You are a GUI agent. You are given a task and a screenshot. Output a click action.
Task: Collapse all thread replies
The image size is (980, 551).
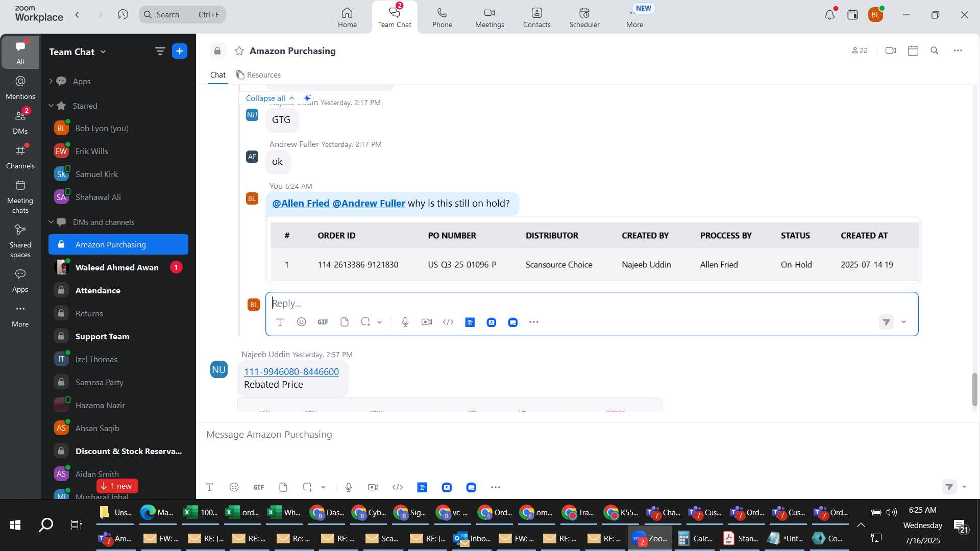(x=270, y=98)
